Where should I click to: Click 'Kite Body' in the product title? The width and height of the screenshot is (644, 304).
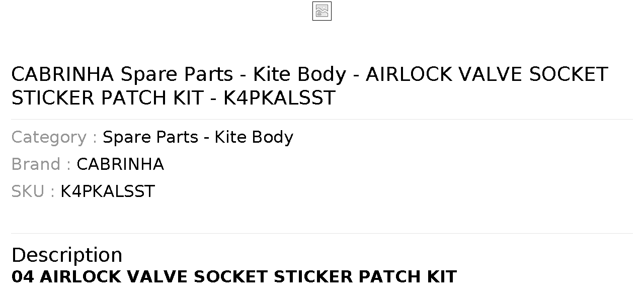click(x=299, y=74)
